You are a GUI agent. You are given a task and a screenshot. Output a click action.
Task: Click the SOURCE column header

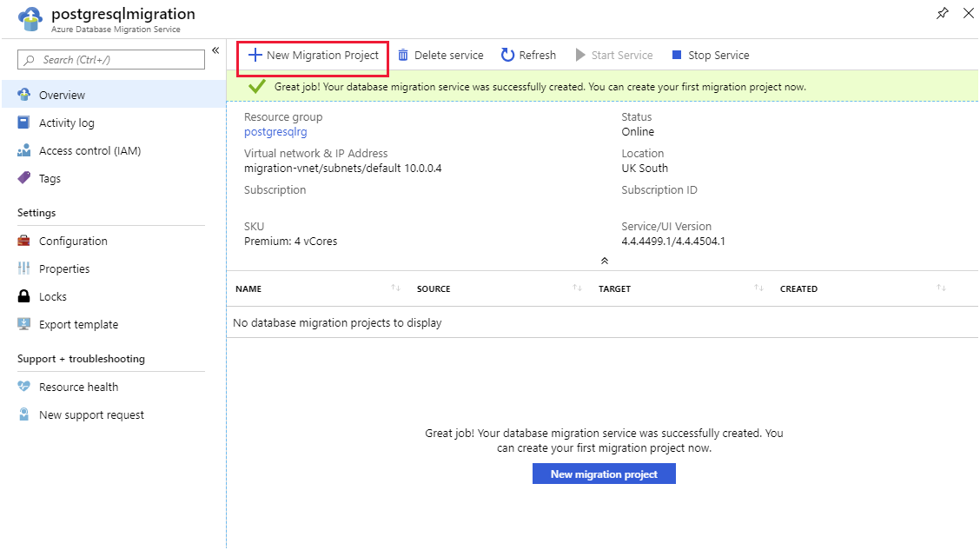(x=434, y=288)
